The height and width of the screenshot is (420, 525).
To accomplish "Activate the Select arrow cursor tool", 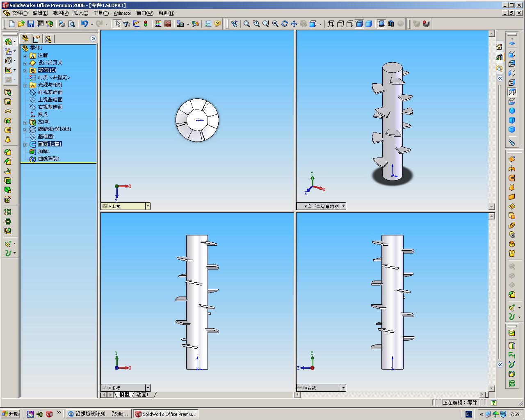I will click(117, 24).
